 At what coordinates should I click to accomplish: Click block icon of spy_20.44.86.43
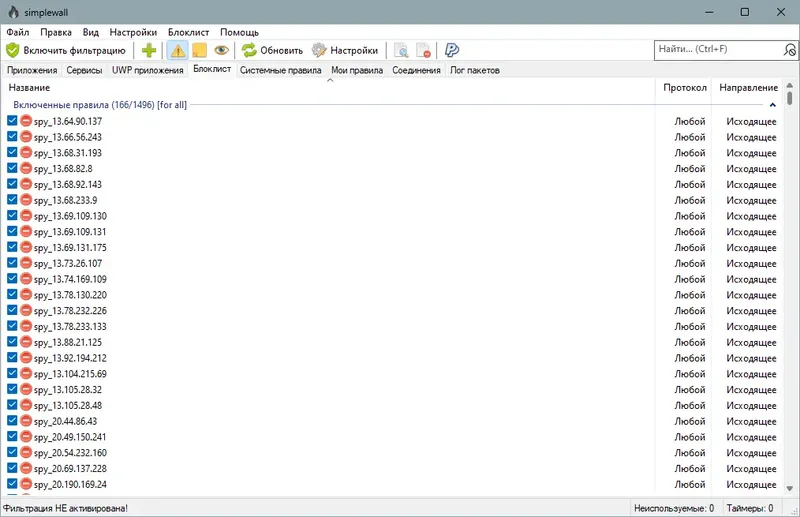pos(26,421)
